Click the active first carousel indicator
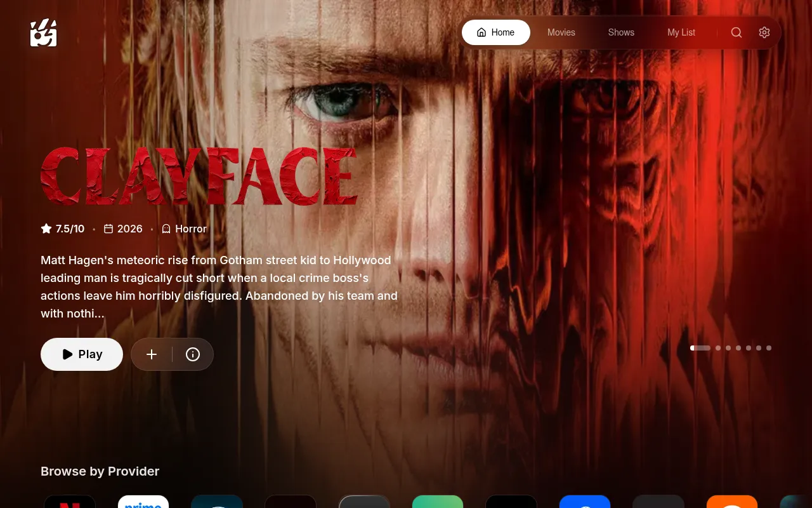The height and width of the screenshot is (508, 812). (700, 348)
